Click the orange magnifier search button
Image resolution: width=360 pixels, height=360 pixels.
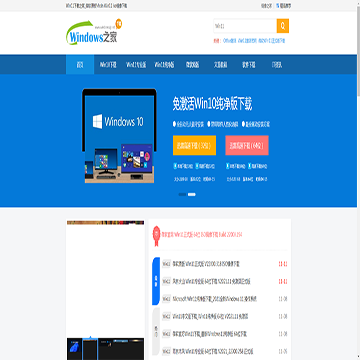283,26
